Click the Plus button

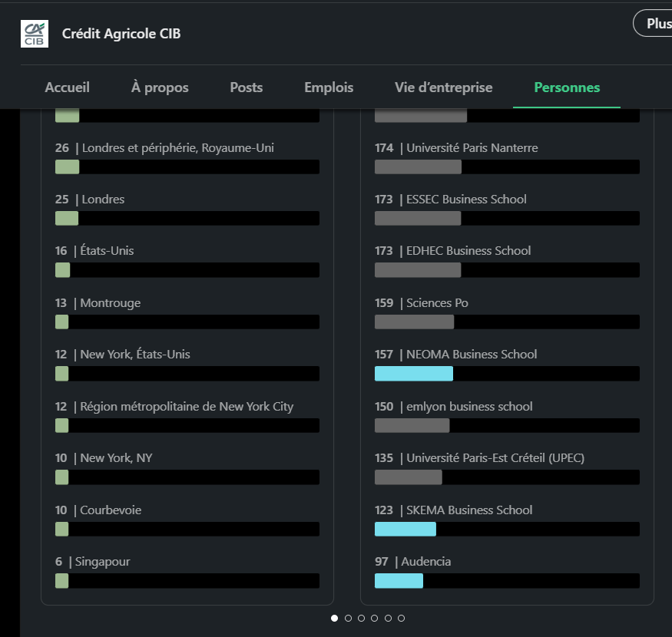(653, 23)
